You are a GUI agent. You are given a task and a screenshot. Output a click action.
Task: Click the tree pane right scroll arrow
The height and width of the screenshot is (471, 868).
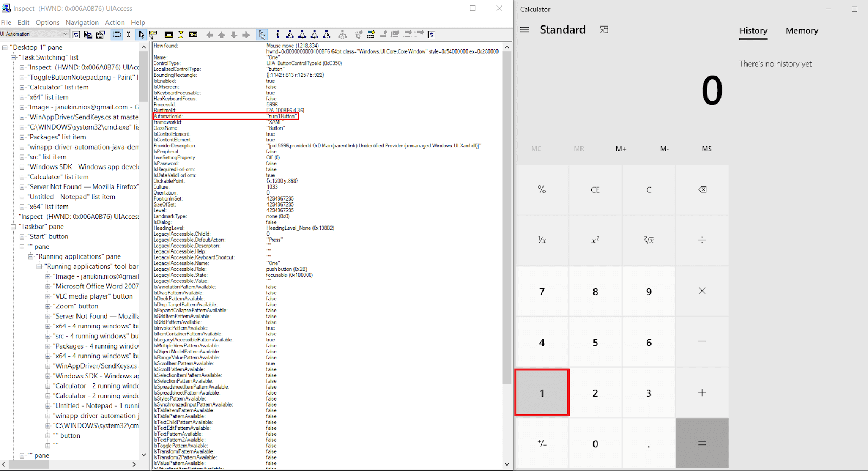click(x=135, y=464)
